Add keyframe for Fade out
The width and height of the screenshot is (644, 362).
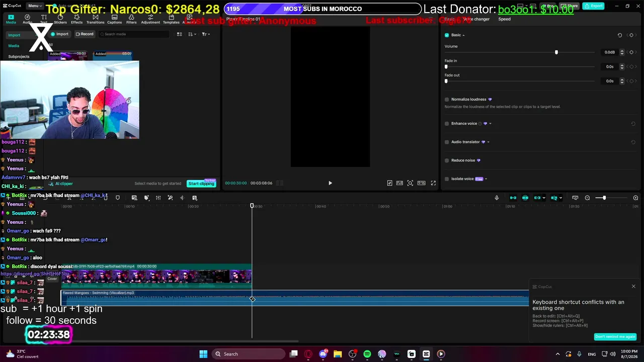pos(631,81)
